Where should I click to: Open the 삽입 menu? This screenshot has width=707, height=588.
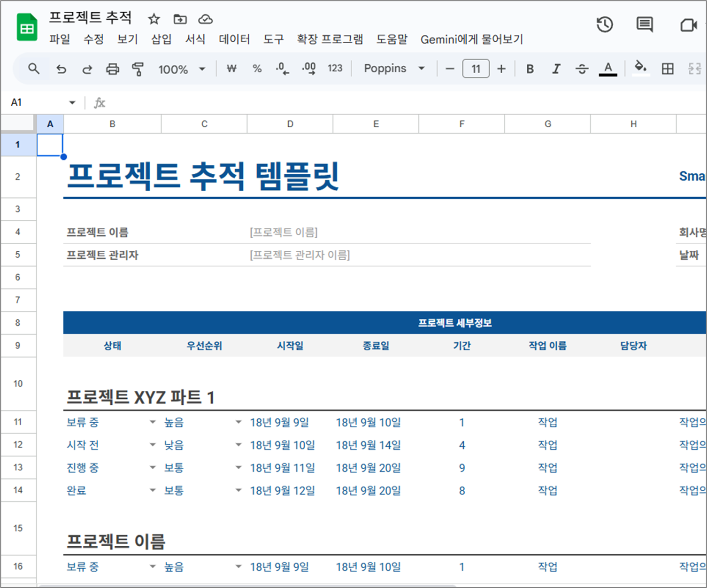(161, 39)
